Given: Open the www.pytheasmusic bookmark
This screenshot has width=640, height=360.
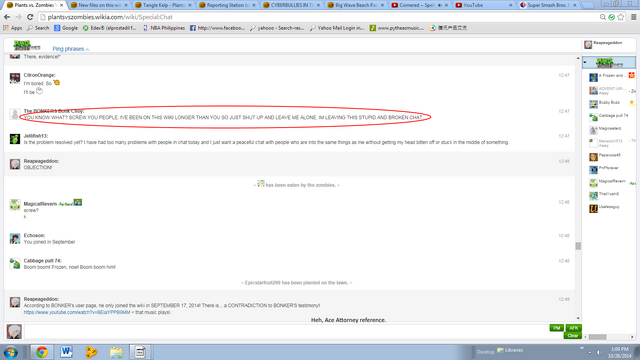Looking at the screenshot, I should coord(397,28).
